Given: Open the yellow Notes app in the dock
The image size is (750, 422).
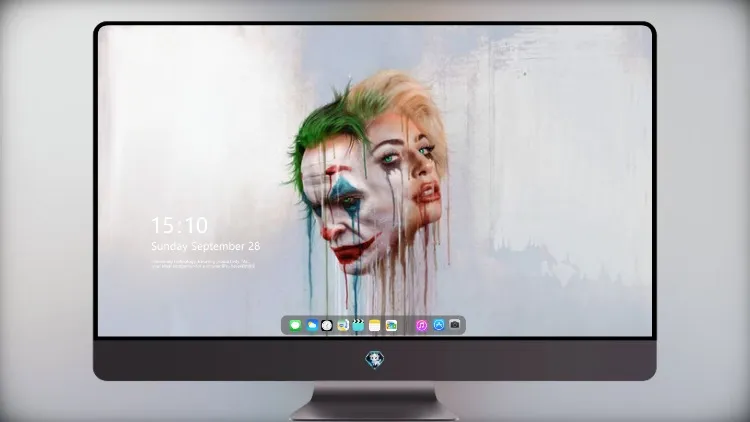Looking at the screenshot, I should pyautogui.click(x=375, y=325).
